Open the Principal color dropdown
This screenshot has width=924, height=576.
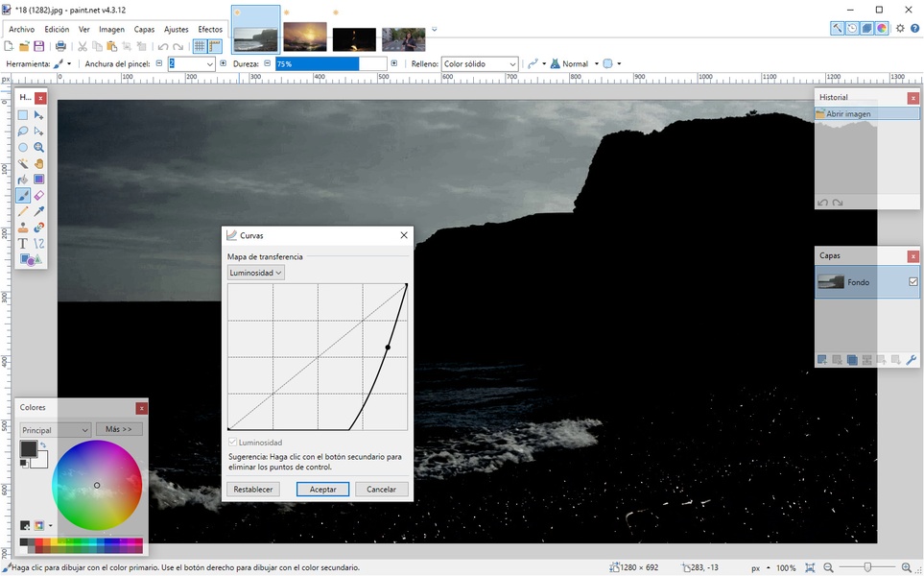pos(56,430)
